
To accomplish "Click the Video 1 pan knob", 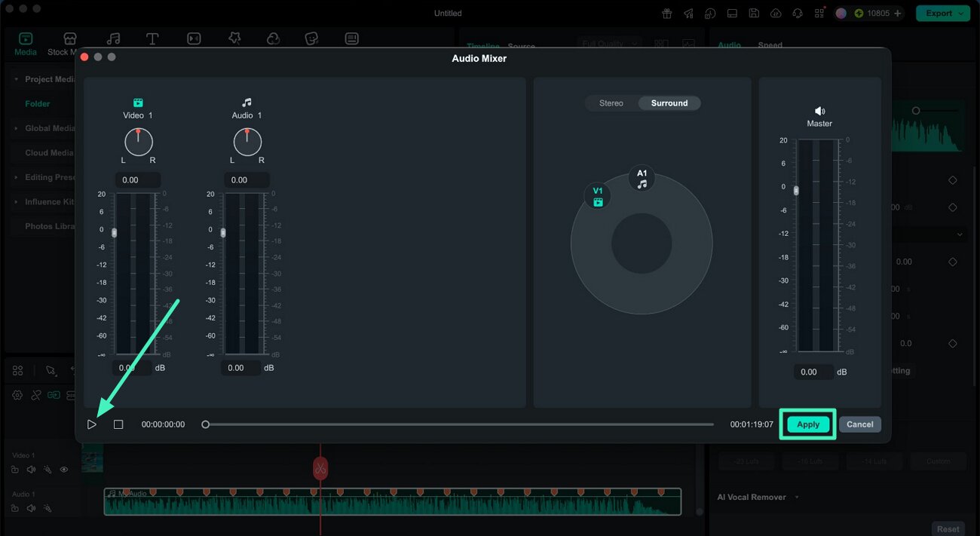I will tap(139, 142).
